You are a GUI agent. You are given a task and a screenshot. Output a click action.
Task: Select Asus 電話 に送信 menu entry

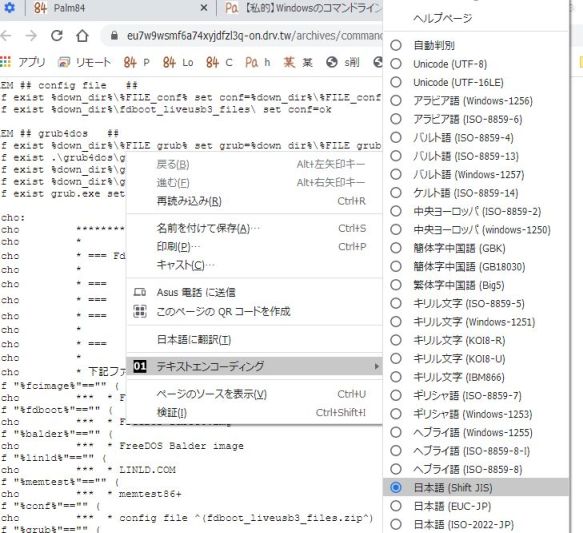pyautogui.click(x=254, y=293)
